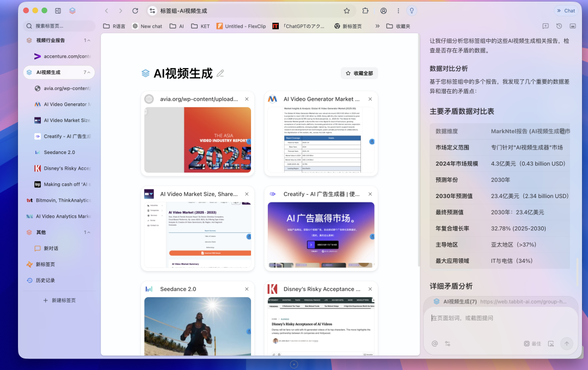Click the @ mention icon
This screenshot has width=588, height=370.
point(434,343)
